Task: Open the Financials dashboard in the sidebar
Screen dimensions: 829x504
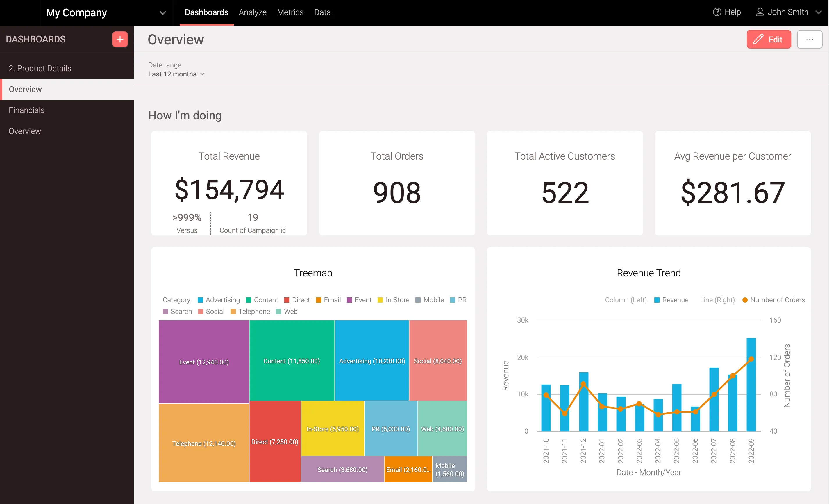Action: point(26,110)
